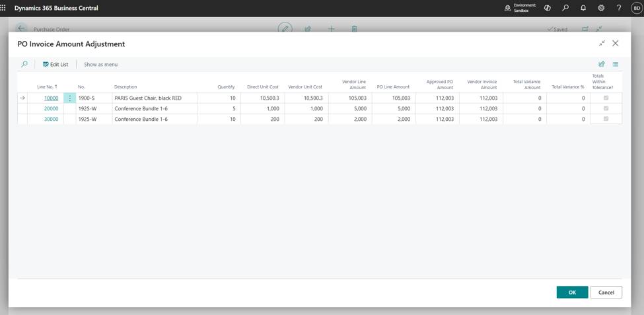Open Purchase Order page in a new window icon

(x=585, y=29)
